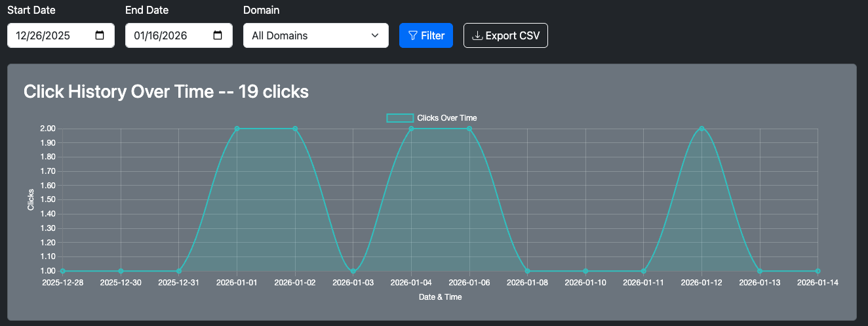Open the Start Date calendar picker icon
The height and width of the screenshot is (326, 868).
coord(100,35)
